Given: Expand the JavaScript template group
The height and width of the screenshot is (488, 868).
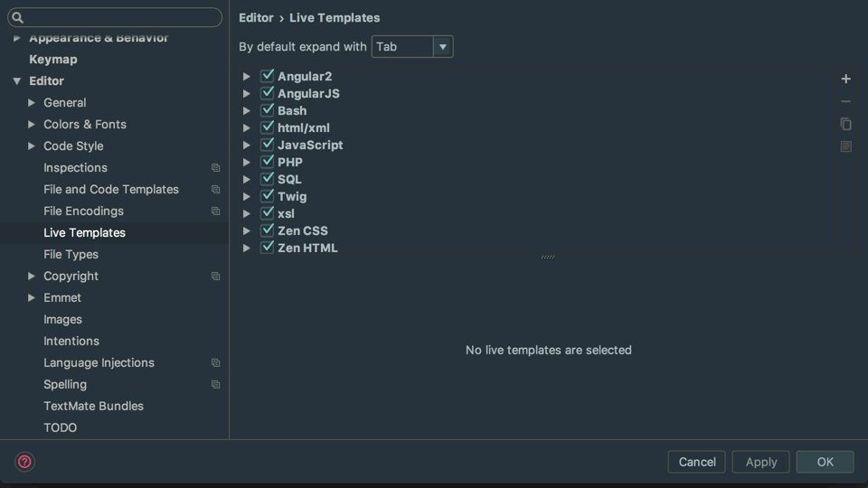Looking at the screenshot, I should click(x=247, y=145).
